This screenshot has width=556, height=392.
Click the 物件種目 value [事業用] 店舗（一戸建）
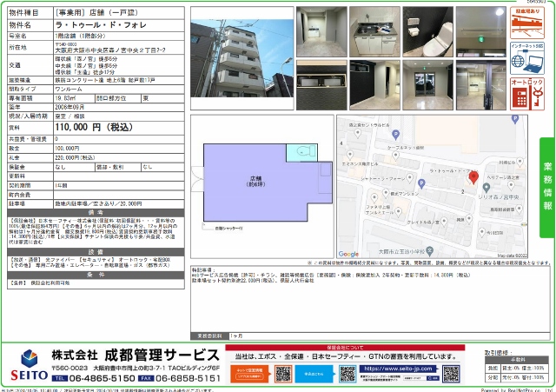pyautogui.click(x=96, y=13)
